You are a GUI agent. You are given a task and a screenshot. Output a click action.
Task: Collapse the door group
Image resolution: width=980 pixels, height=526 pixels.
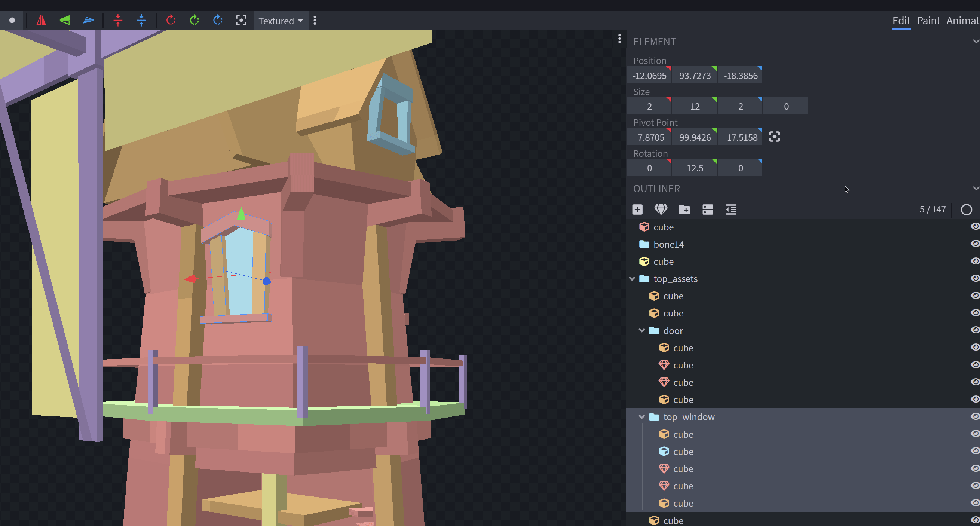[642, 330]
